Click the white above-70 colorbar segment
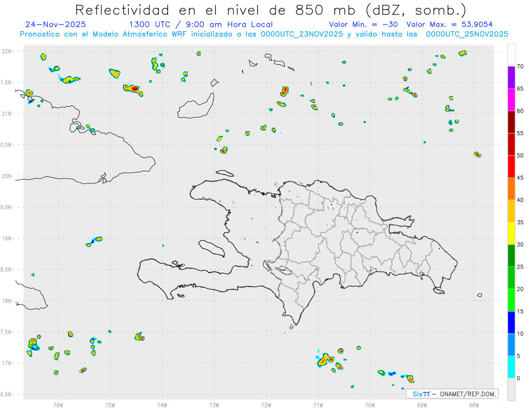 [x=511, y=55]
